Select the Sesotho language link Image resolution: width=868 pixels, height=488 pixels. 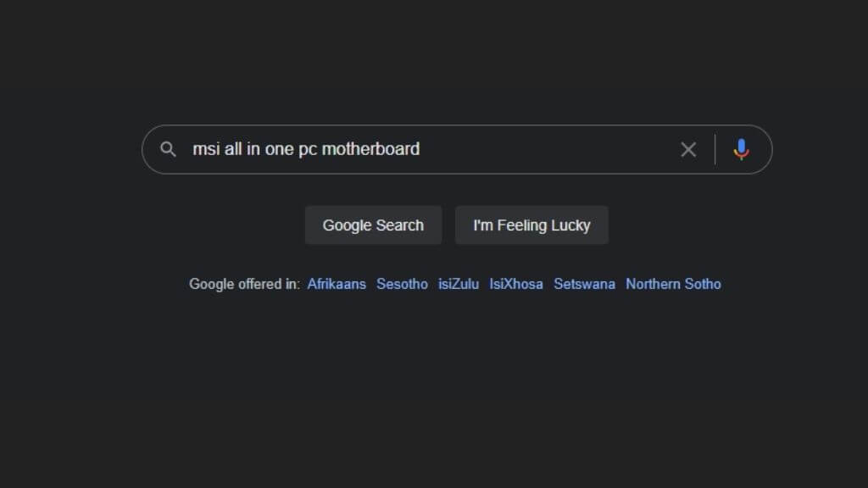[x=402, y=284]
